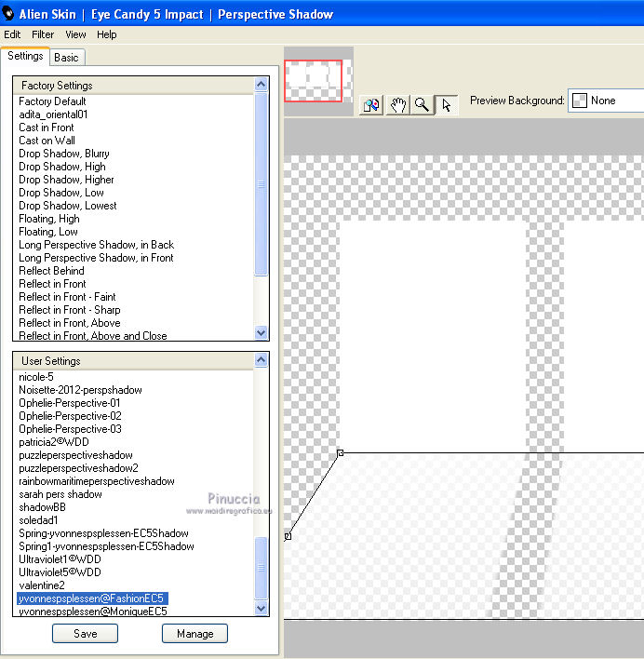Select Ultraviolet1©WDD user setting
This screenshot has width=644, height=659.
coord(60,559)
